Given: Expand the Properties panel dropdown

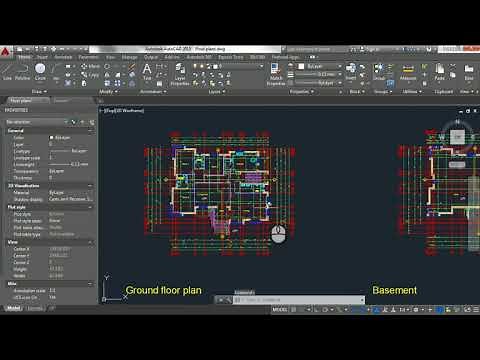Looking at the screenshot, I should 302,91.
